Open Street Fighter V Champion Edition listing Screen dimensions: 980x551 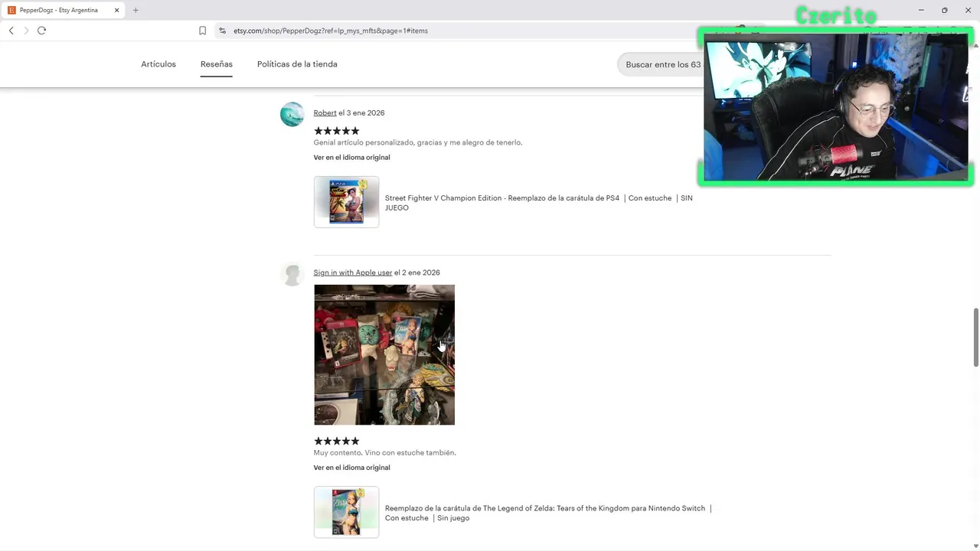(538, 203)
